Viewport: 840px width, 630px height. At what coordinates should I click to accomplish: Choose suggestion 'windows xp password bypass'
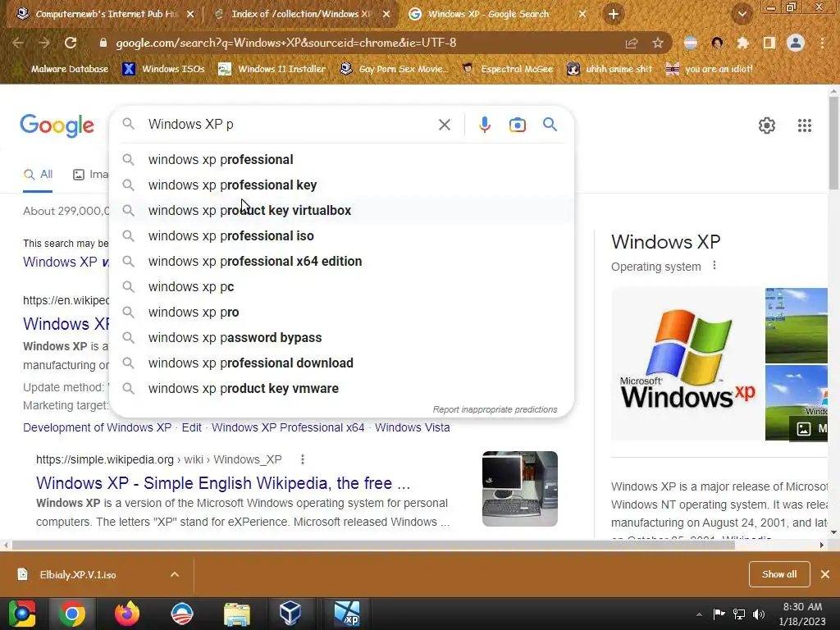341,337
